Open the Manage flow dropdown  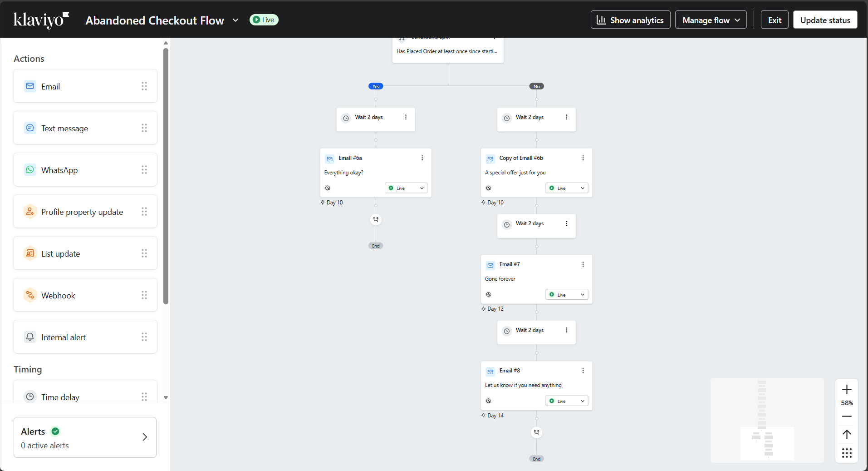pos(711,20)
